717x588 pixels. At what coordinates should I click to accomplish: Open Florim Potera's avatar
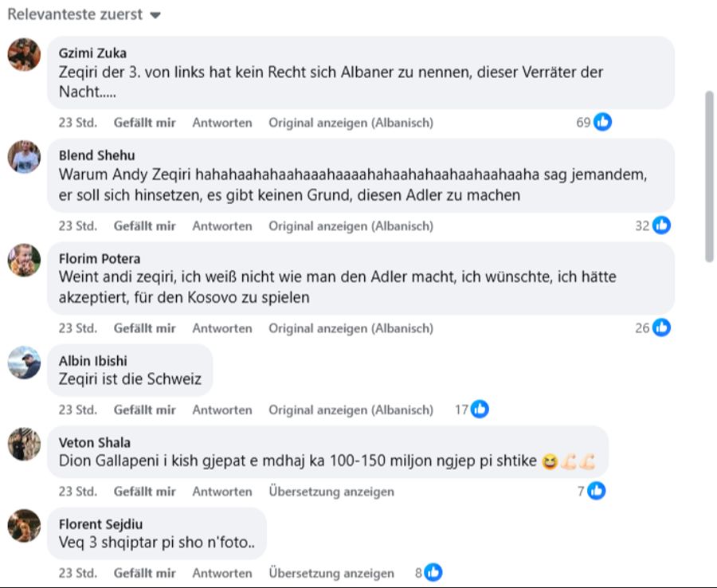(x=24, y=260)
